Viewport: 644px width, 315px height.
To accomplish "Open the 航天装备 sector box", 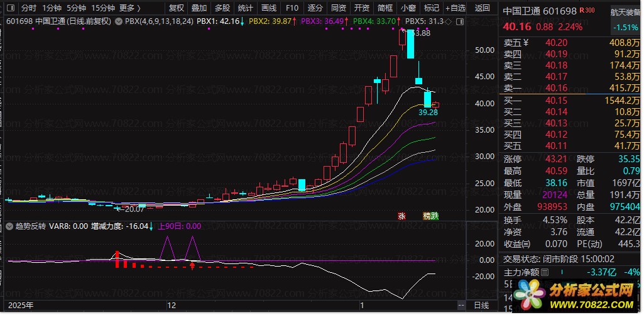I will pos(625,19).
